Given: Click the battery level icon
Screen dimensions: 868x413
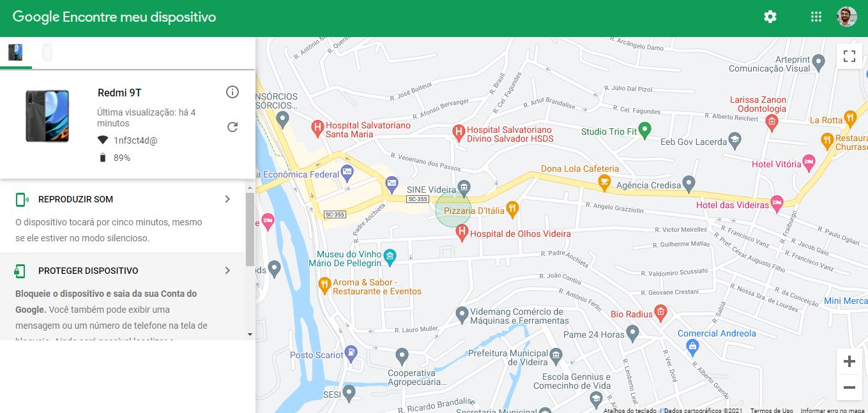Looking at the screenshot, I should coord(103,158).
